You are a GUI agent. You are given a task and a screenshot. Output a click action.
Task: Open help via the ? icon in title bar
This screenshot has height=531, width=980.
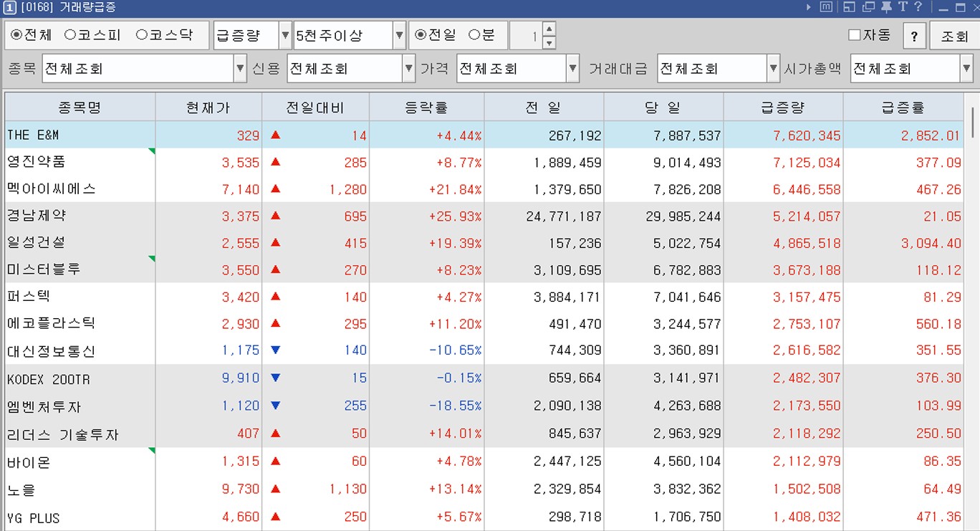[x=918, y=8]
